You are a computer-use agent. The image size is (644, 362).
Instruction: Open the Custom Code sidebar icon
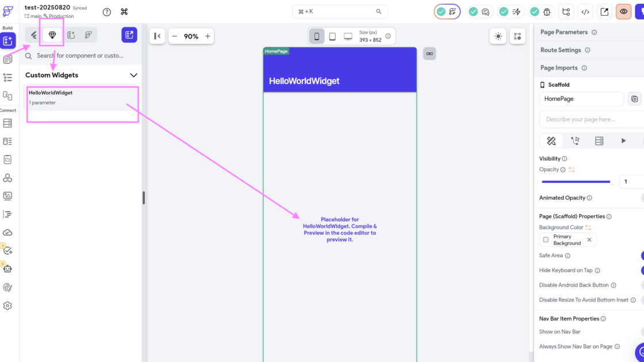pyautogui.click(x=7, y=214)
